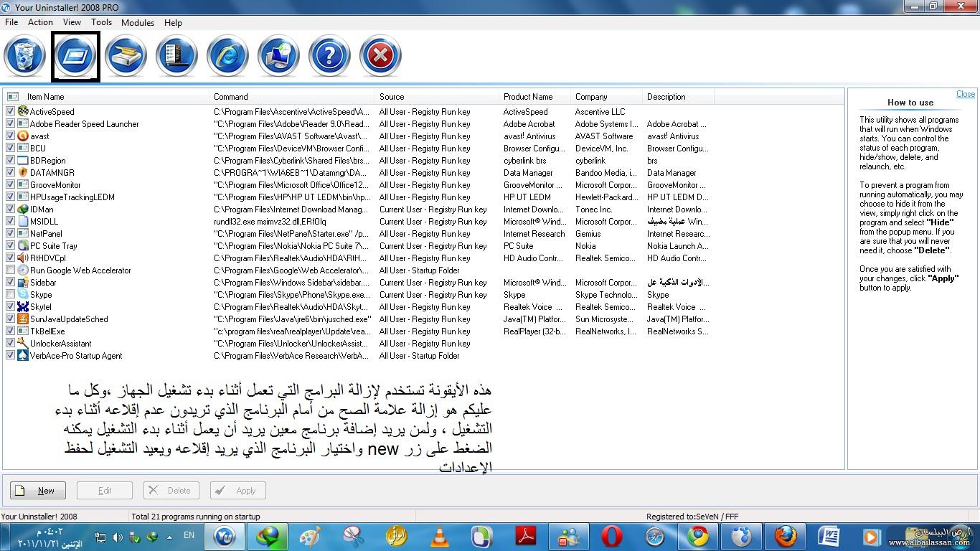Click the Delete button
The image size is (980, 551).
[171, 491]
